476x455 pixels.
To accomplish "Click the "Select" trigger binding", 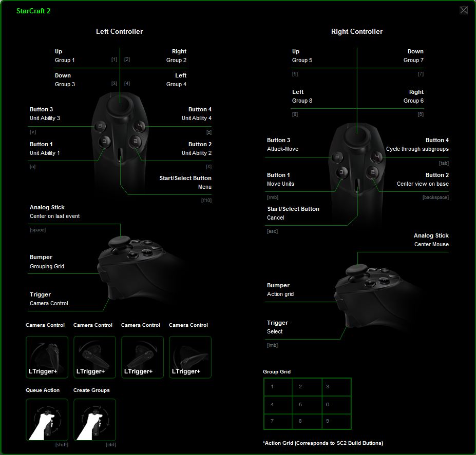I will pos(275,331).
